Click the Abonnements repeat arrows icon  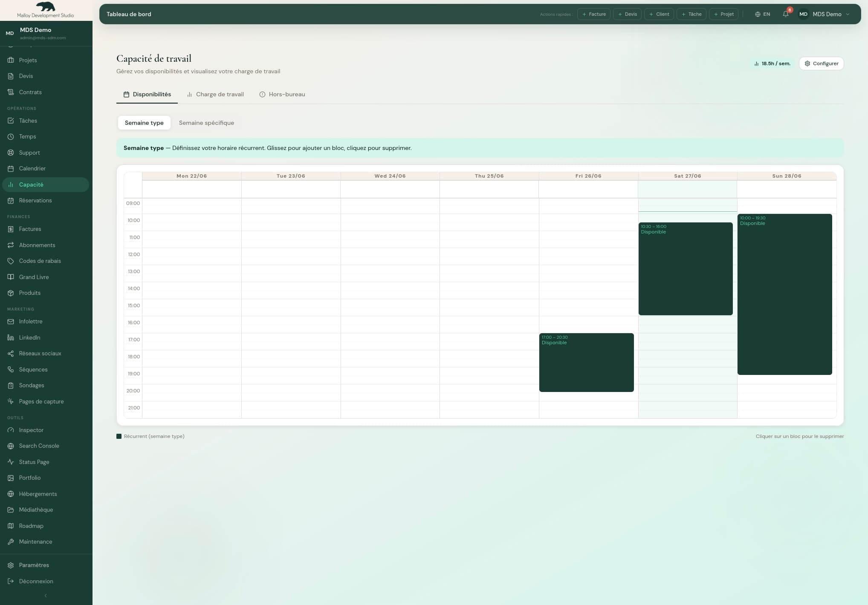[x=11, y=245]
